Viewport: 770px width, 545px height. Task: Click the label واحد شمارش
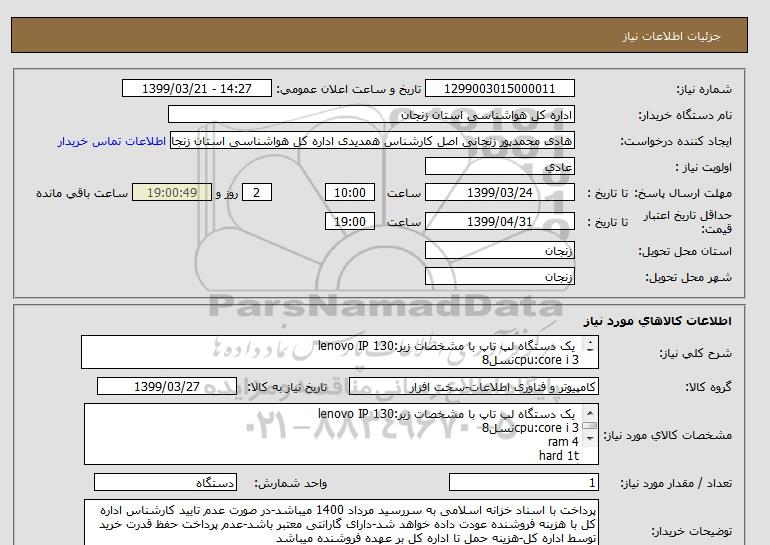pyautogui.click(x=291, y=483)
